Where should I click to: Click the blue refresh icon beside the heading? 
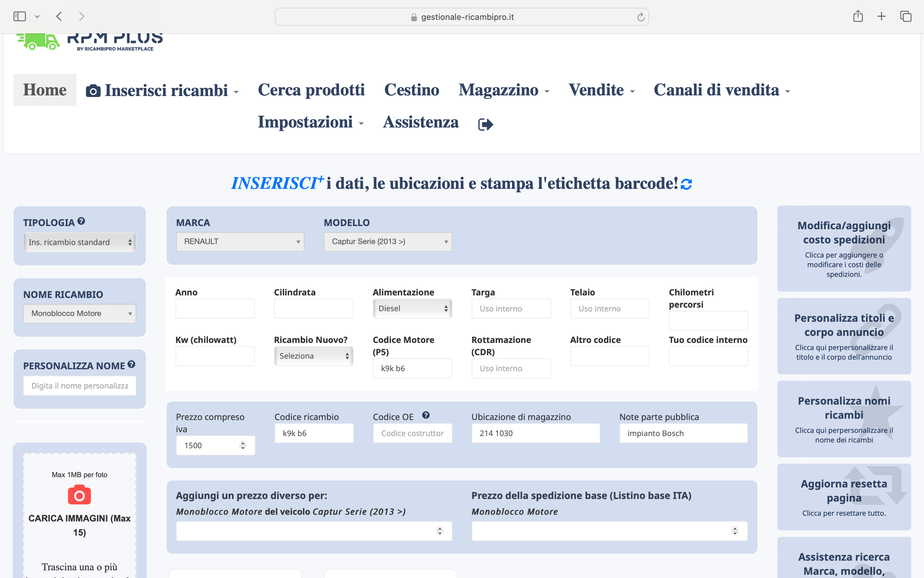[686, 184]
